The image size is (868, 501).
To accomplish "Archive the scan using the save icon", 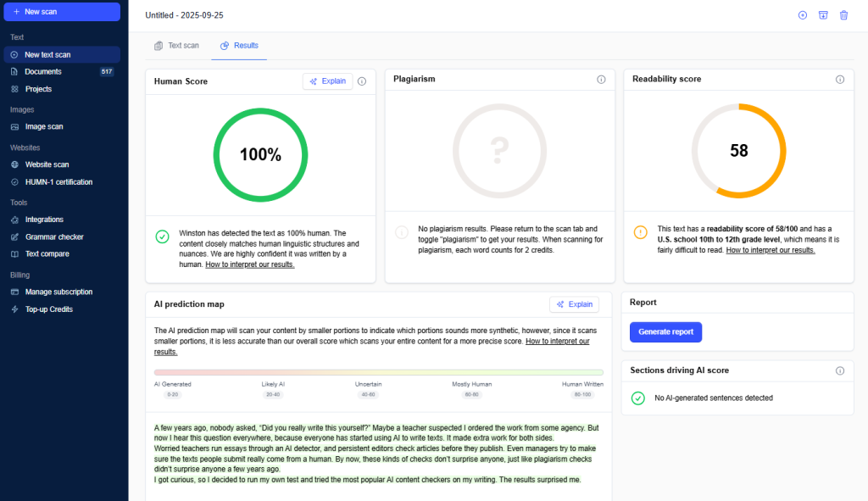I will click(x=822, y=14).
